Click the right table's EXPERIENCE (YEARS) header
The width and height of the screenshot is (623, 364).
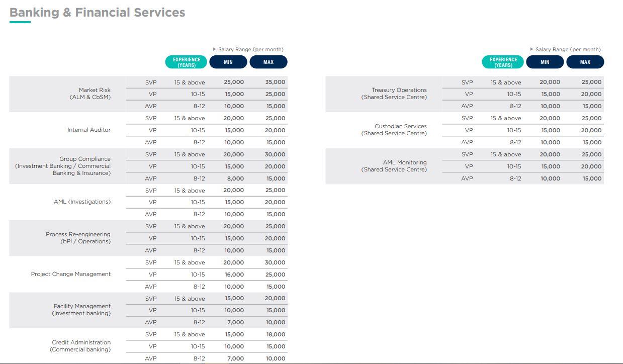(x=503, y=62)
